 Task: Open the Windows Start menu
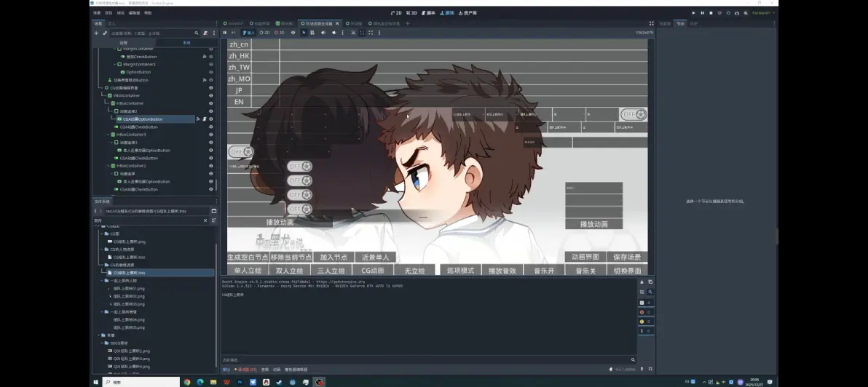point(95,382)
